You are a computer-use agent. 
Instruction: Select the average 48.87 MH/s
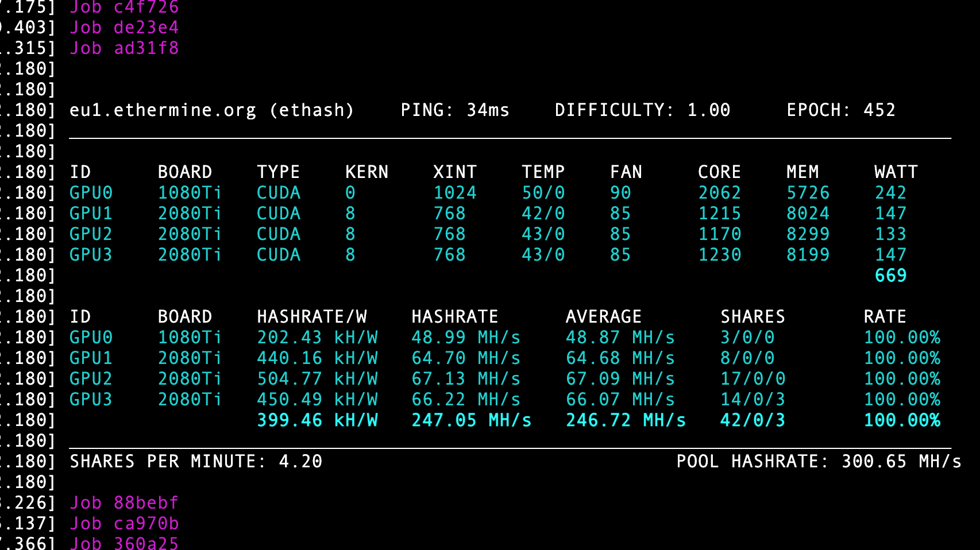click(620, 338)
